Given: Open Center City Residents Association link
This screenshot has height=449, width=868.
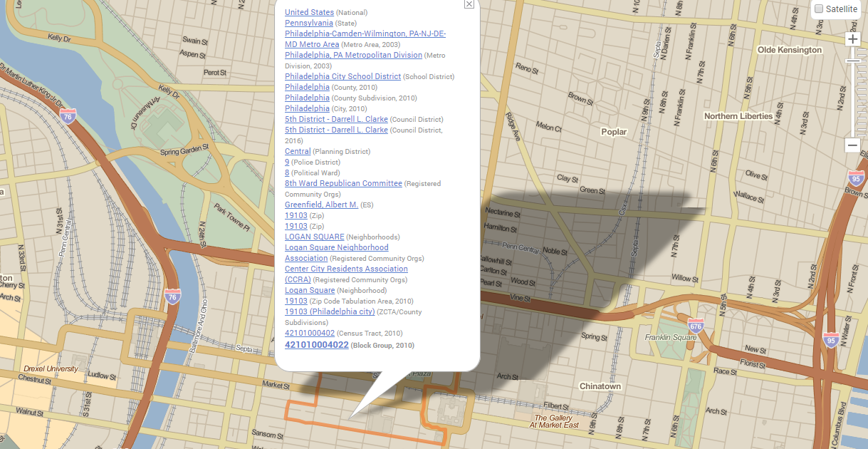Looking at the screenshot, I should [x=346, y=274].
